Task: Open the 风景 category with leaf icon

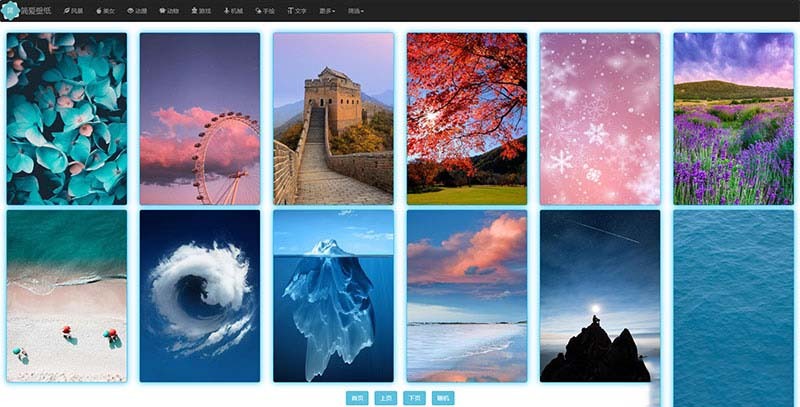Action: [73, 10]
